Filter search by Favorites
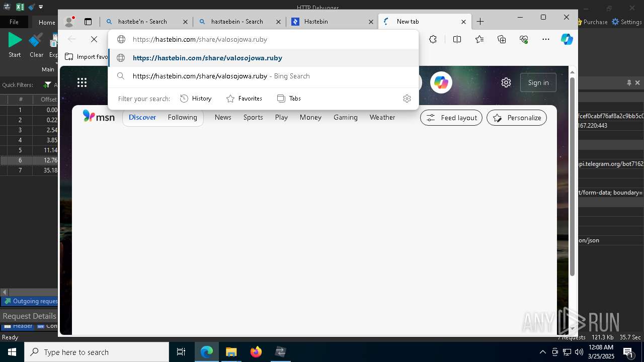This screenshot has height=362, width=644. (244, 99)
